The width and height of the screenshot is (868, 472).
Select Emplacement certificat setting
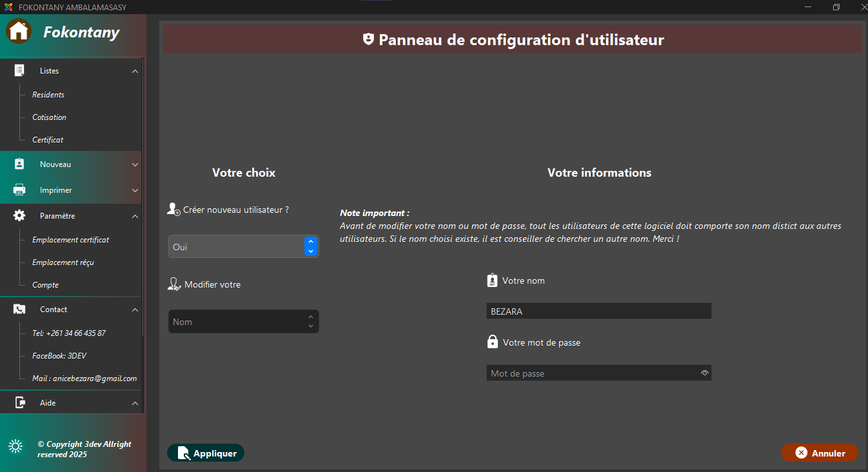coord(70,240)
